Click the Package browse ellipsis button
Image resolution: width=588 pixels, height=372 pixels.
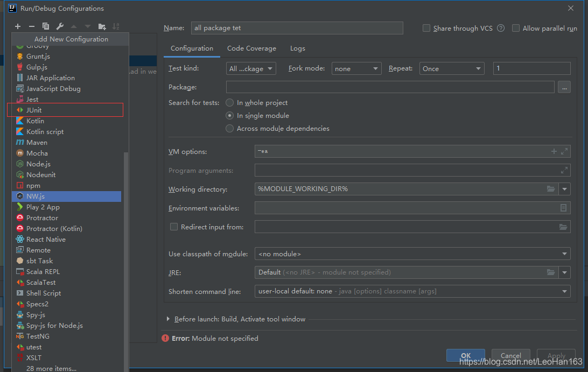pyautogui.click(x=564, y=87)
